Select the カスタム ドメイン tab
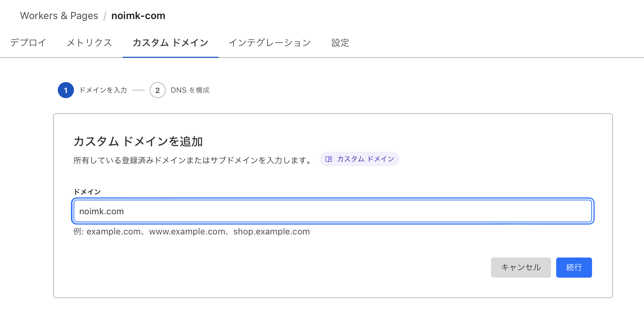Screen dimensions: 644x326 click(171, 43)
